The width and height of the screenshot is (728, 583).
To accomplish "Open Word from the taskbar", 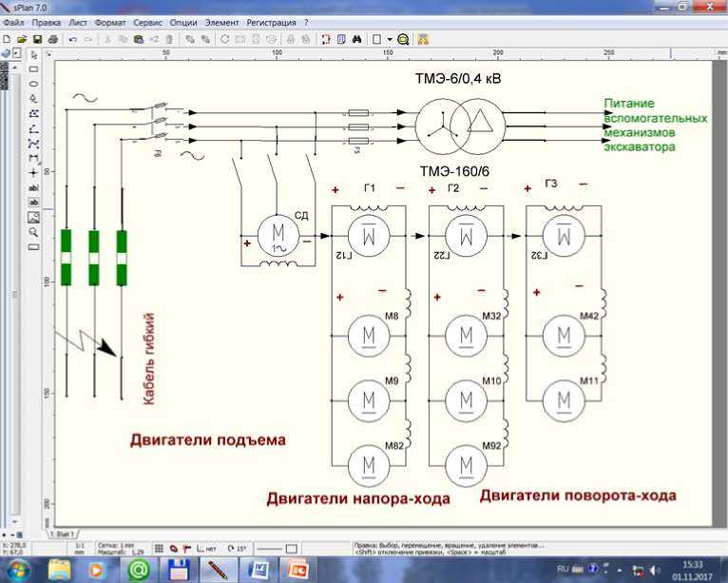I will point(259,570).
